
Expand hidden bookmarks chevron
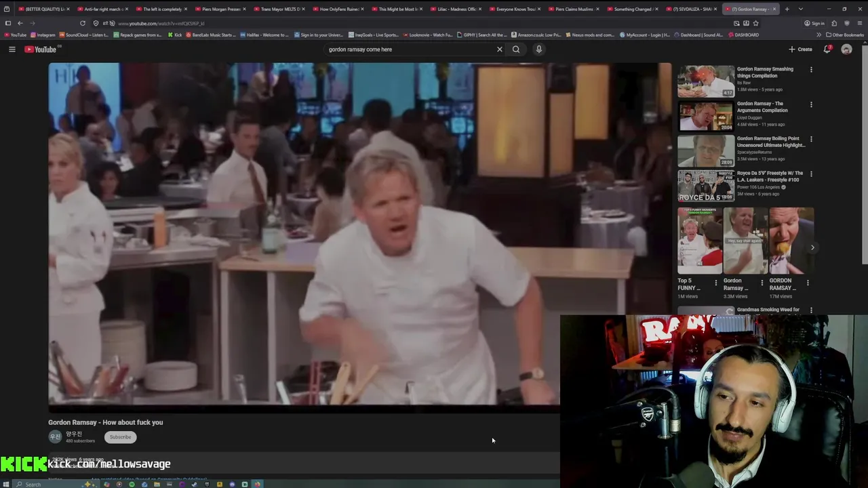(818, 35)
